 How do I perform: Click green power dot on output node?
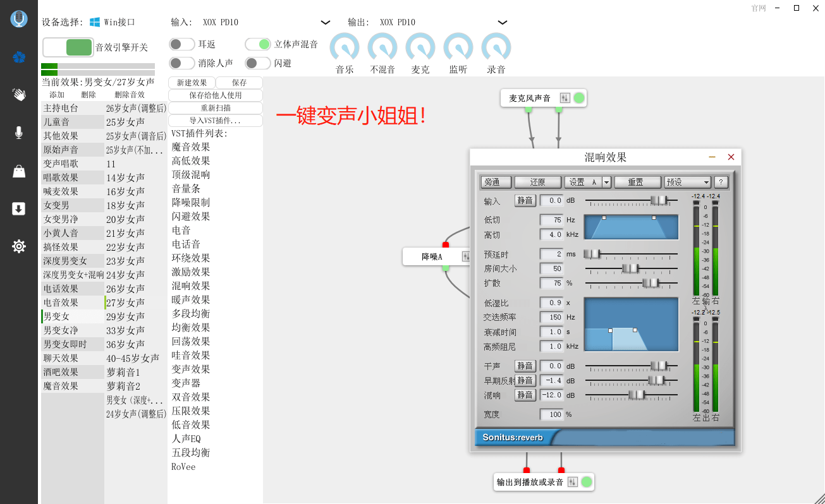[x=587, y=482]
